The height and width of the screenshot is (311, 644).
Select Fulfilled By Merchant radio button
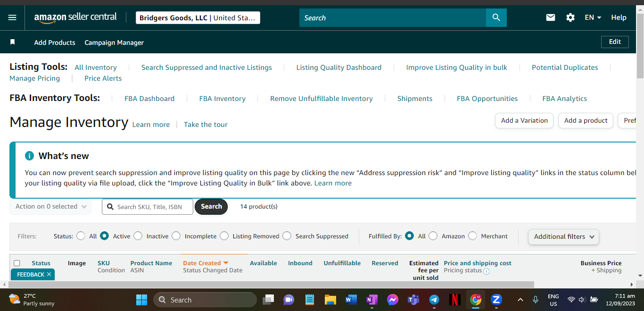[472, 235]
